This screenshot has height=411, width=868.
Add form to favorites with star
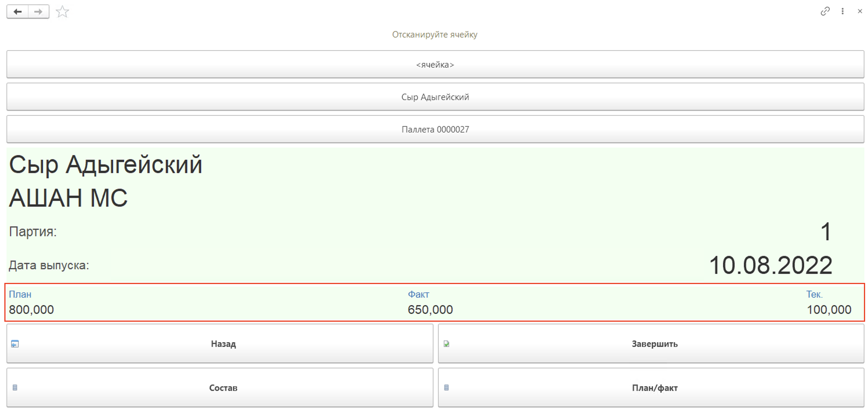pyautogui.click(x=62, y=12)
